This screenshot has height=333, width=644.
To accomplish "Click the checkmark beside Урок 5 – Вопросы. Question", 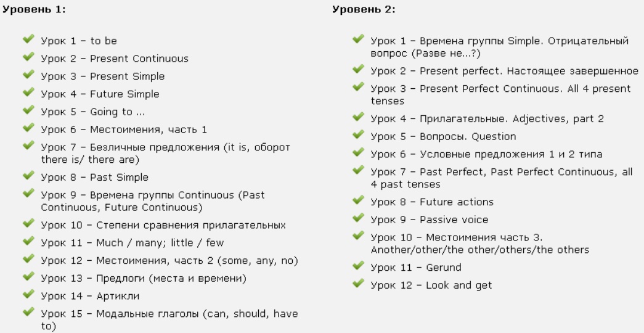I will (x=357, y=136).
